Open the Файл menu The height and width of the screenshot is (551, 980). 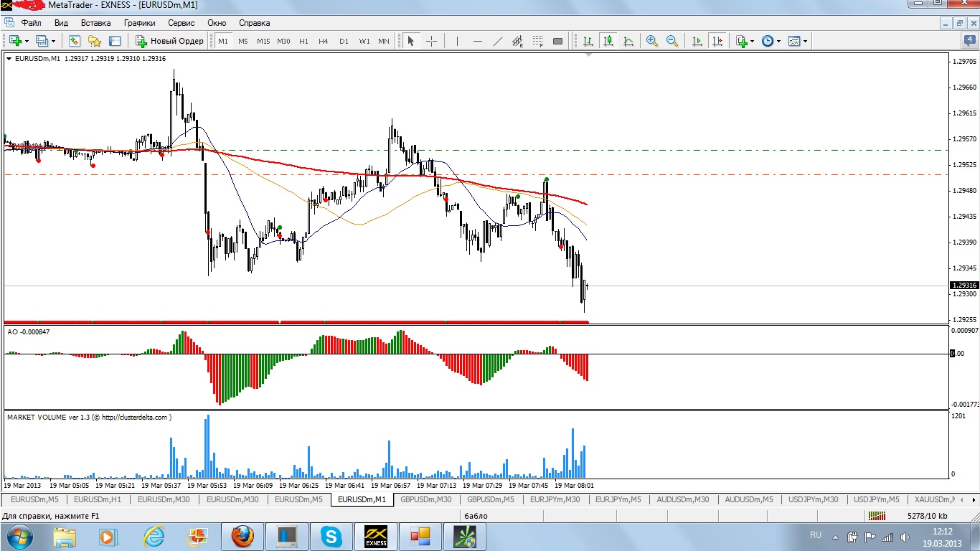tap(32, 23)
